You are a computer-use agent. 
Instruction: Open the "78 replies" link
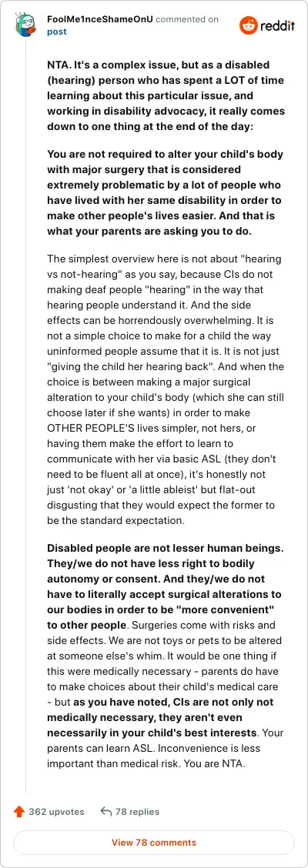137,812
